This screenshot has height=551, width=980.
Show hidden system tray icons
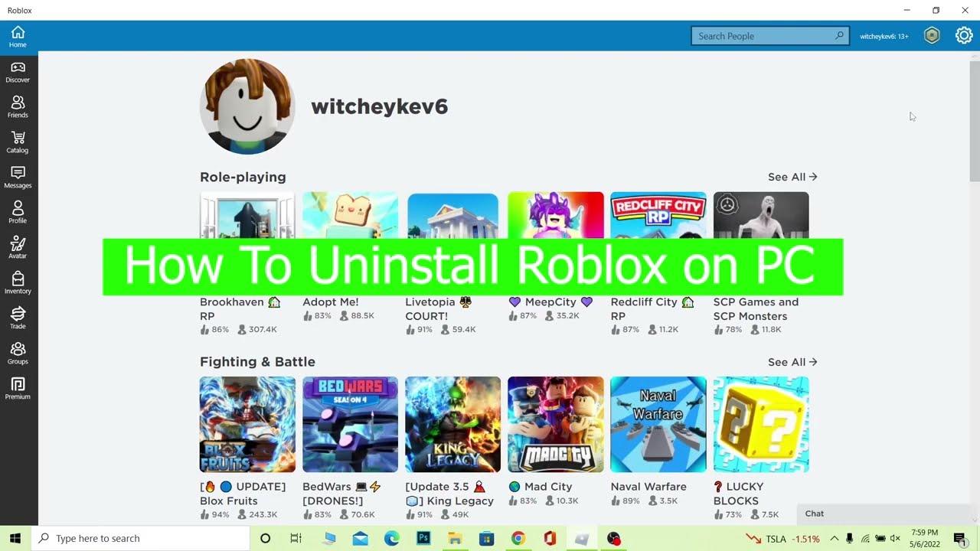click(x=834, y=539)
